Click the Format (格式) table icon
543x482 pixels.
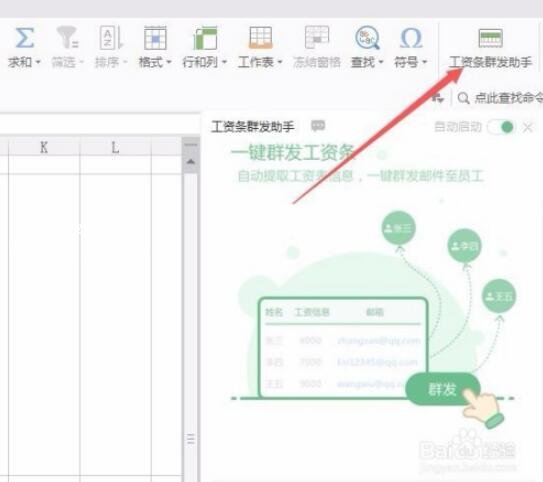155,37
